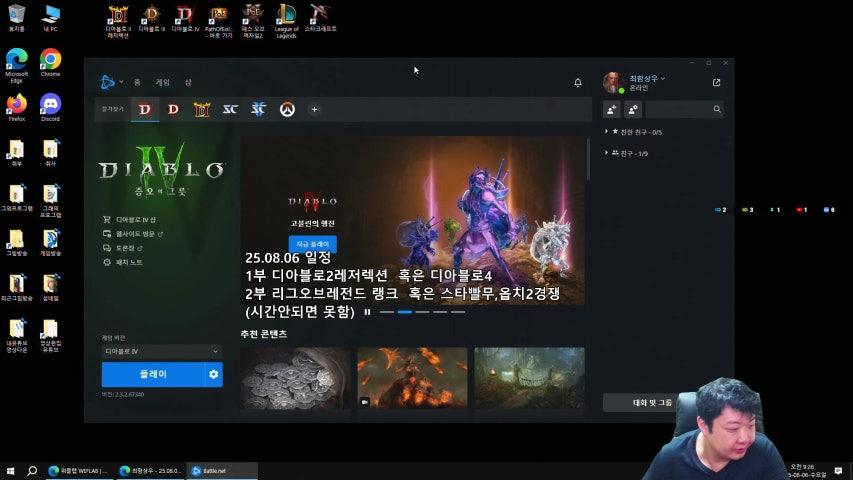The image size is (853, 480).
Task: Open Diablo II Resurrected desktop shortcut
Action: click(x=118, y=22)
